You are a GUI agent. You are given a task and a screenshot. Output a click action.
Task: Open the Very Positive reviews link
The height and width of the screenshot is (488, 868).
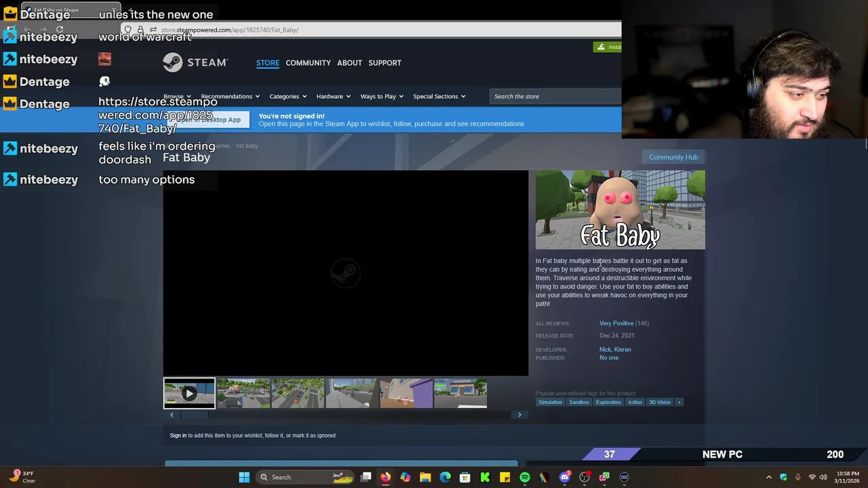pos(616,323)
